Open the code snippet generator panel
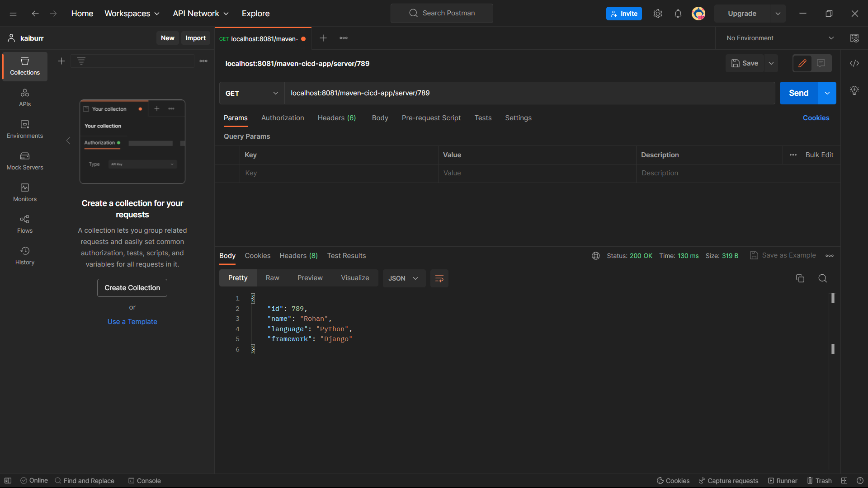 854,63
